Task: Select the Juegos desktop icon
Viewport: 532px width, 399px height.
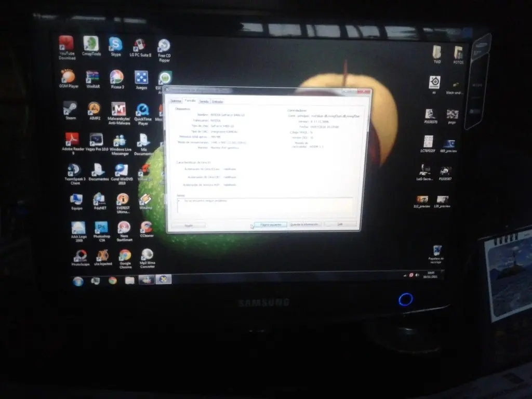Action: 141,79
